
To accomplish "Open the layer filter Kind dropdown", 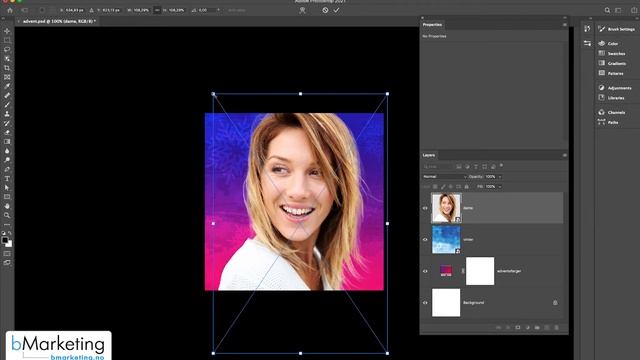I will pyautogui.click(x=437, y=167).
